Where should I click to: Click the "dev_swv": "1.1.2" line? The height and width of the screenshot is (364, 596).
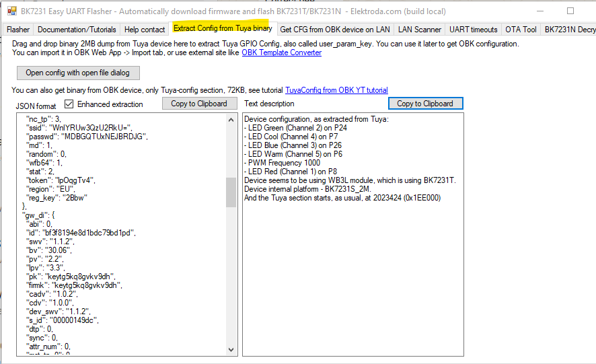coord(58,312)
